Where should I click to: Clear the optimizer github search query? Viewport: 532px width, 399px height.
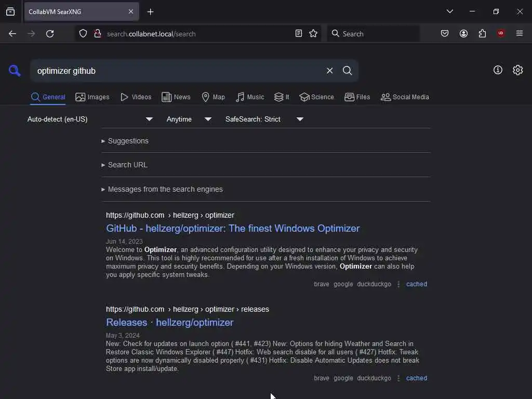tap(329, 71)
